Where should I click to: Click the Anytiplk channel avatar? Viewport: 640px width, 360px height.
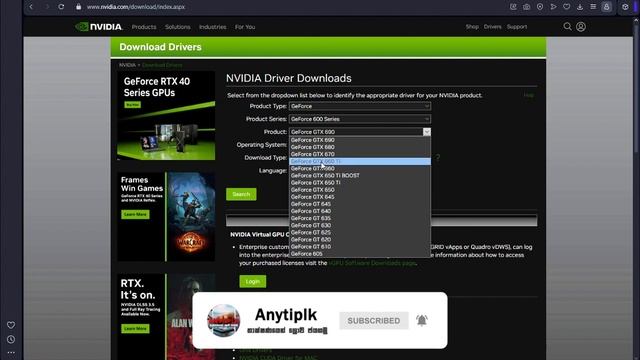coord(223,320)
